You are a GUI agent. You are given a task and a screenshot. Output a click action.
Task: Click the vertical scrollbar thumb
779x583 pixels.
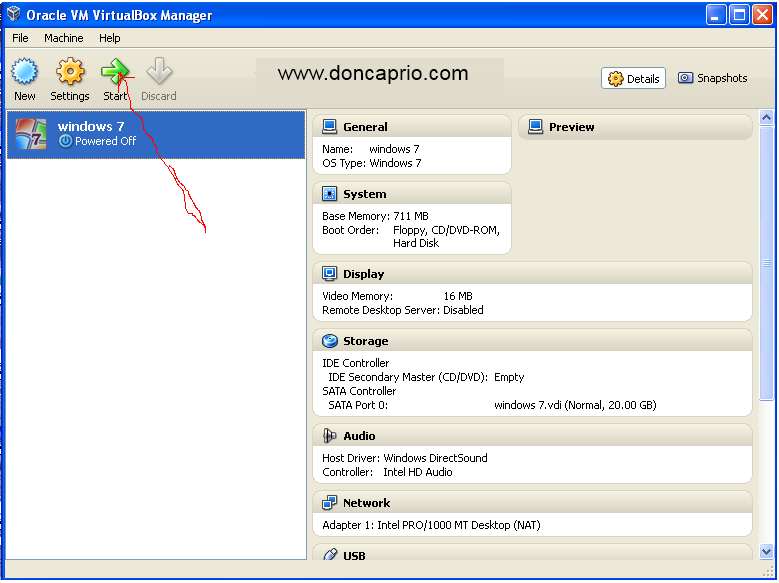coord(766,262)
